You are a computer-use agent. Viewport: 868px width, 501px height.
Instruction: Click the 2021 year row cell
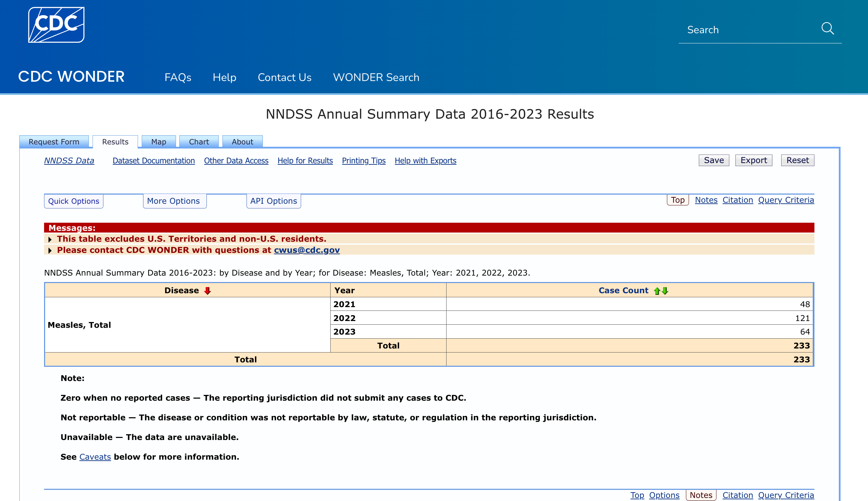coord(388,304)
